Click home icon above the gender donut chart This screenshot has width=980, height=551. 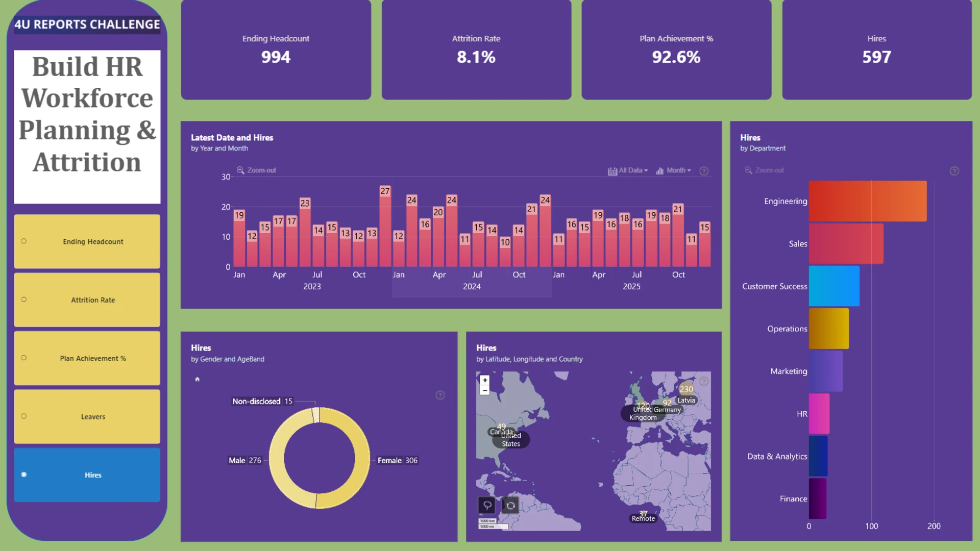coord(198,379)
